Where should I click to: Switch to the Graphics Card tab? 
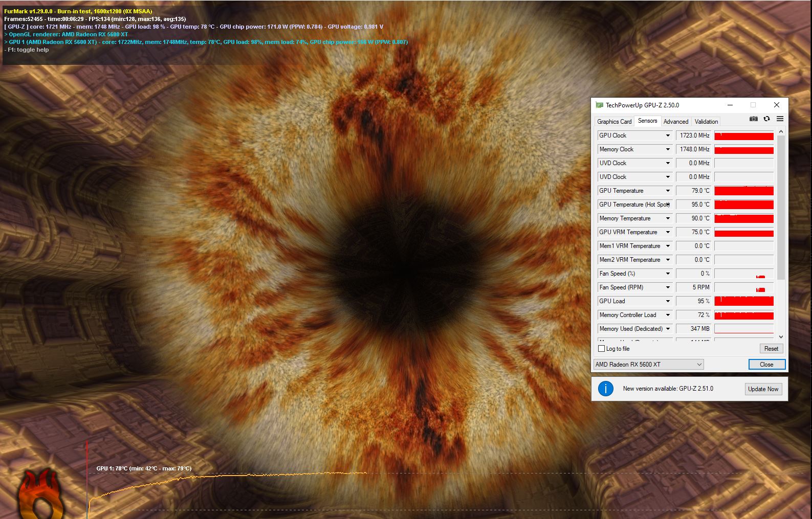click(614, 122)
